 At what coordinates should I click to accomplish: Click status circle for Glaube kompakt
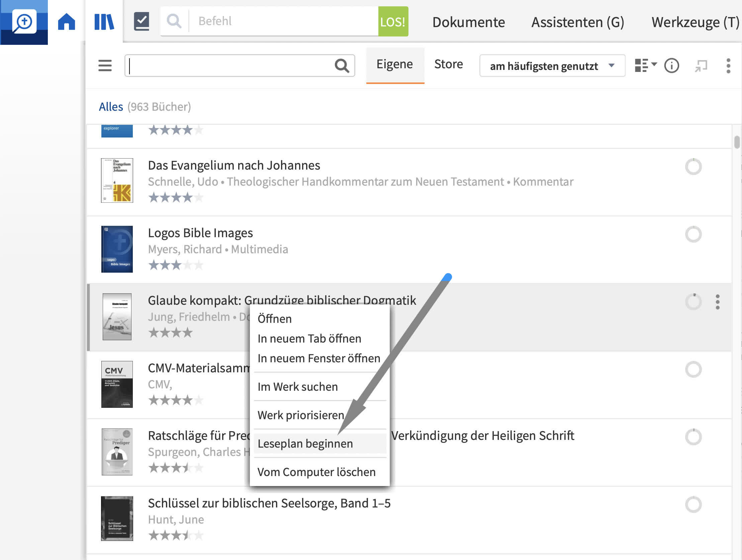693,302
